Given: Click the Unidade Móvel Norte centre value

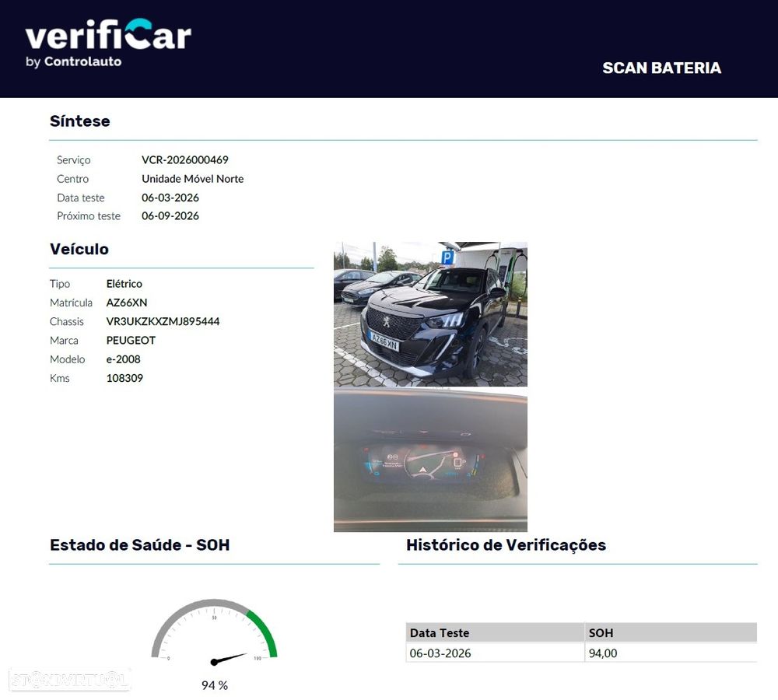Looking at the screenshot, I should 192,179.
